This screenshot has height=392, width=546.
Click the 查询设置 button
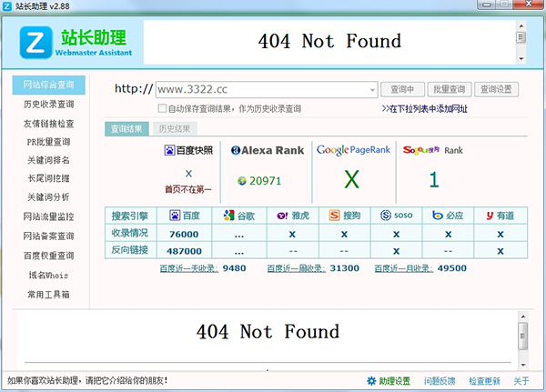496,89
